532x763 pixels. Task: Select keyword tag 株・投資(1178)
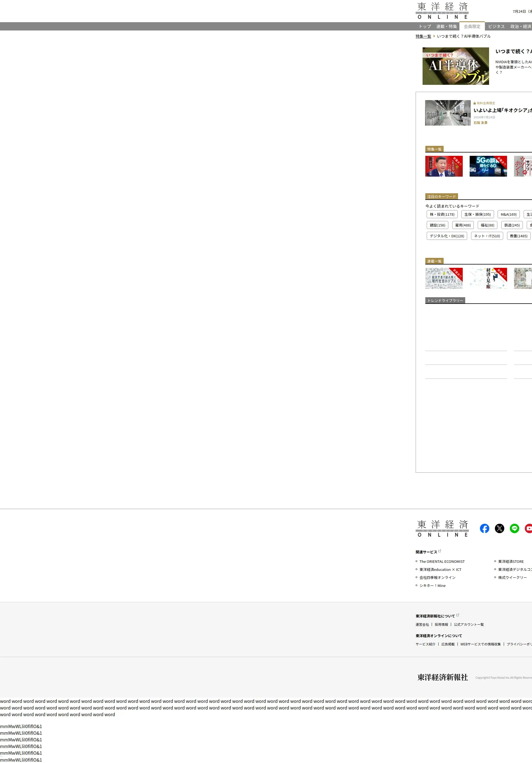[x=442, y=214]
